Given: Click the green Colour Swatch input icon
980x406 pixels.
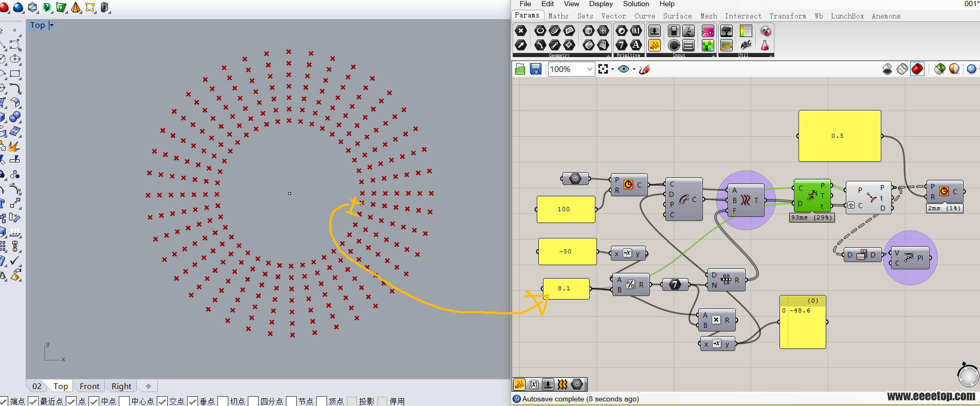Looking at the screenshot, I should tap(708, 45).
